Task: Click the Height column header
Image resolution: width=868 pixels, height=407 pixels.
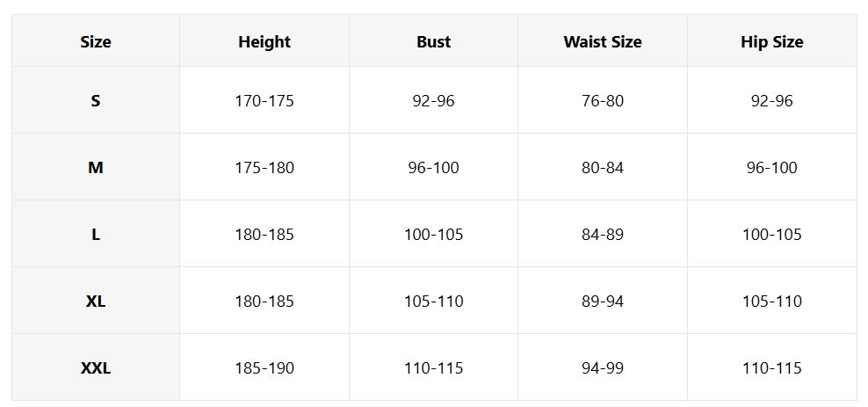Action: click(264, 41)
